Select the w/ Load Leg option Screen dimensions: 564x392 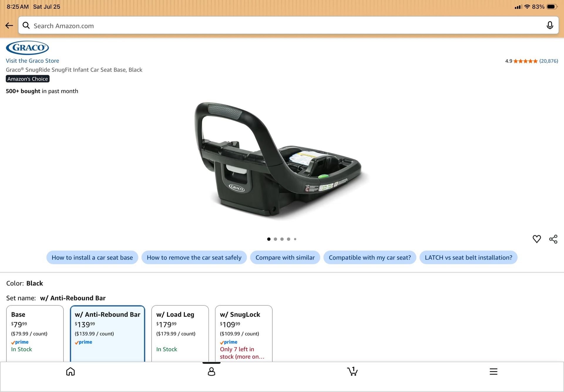coord(180,334)
